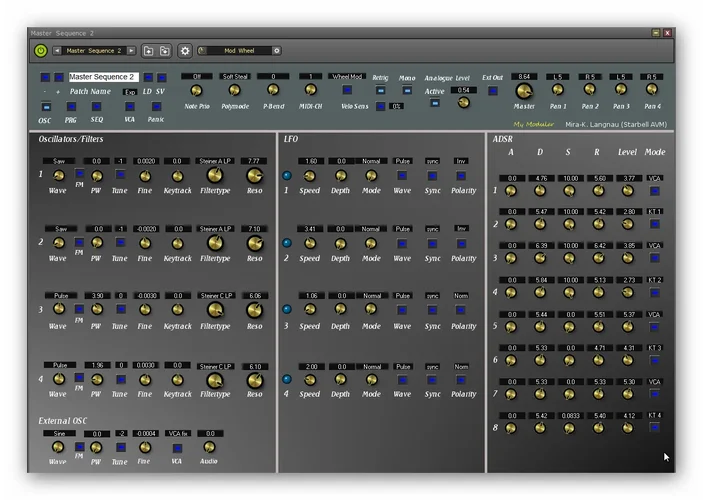Screen dimensions: 703x500
Task: Click the Master volume knob
Action: [524, 90]
